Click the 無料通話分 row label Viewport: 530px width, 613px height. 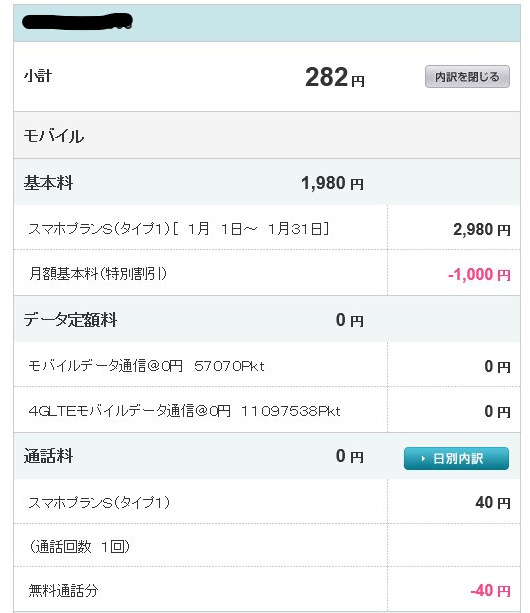(x=63, y=590)
